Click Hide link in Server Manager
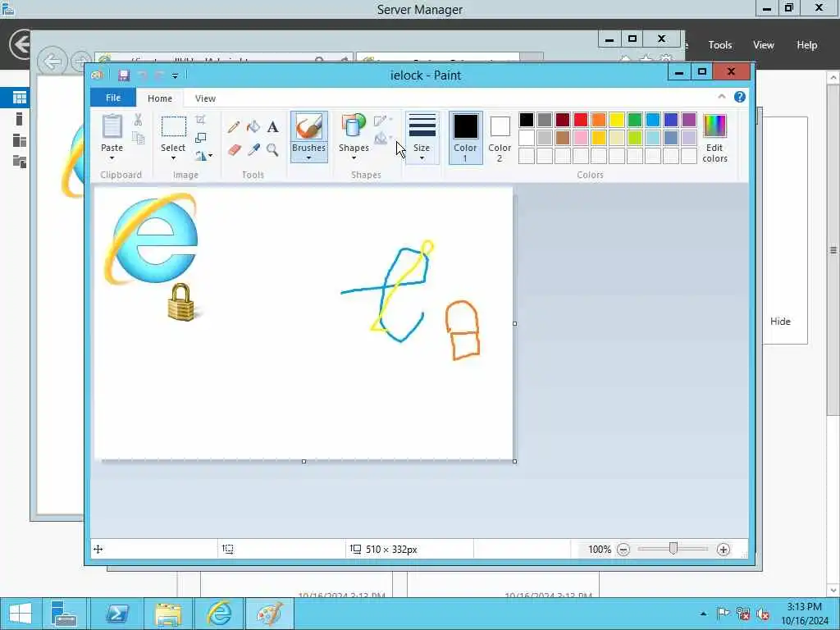Image resolution: width=840 pixels, height=630 pixels. (780, 322)
